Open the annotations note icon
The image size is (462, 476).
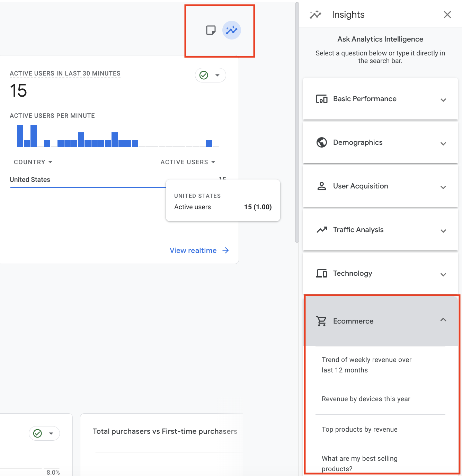click(211, 30)
